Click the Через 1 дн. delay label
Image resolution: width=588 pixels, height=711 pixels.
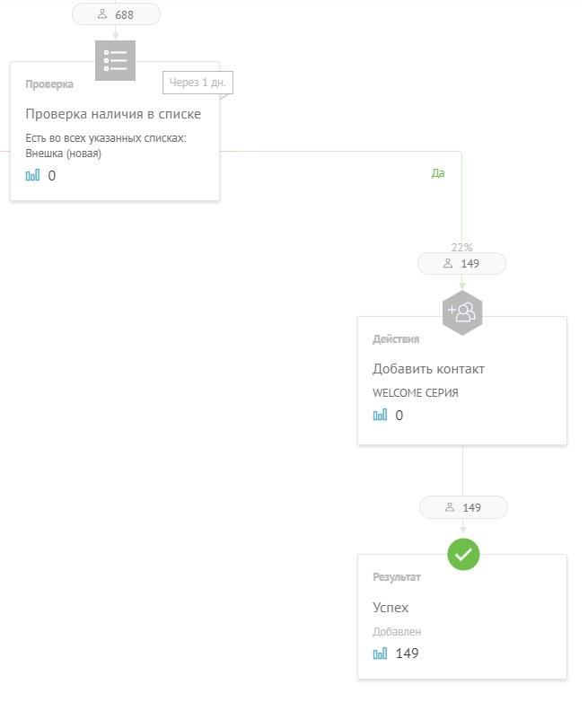tap(197, 83)
